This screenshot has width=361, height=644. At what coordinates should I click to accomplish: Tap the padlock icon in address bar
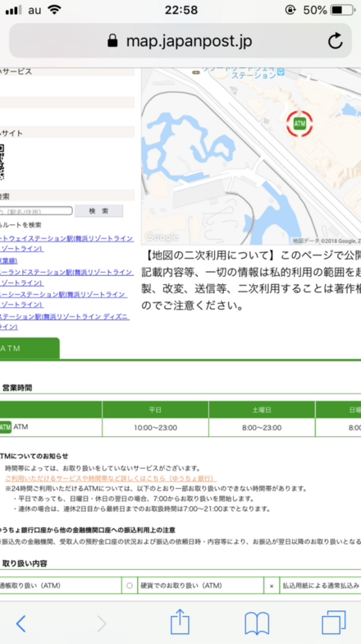click(112, 41)
